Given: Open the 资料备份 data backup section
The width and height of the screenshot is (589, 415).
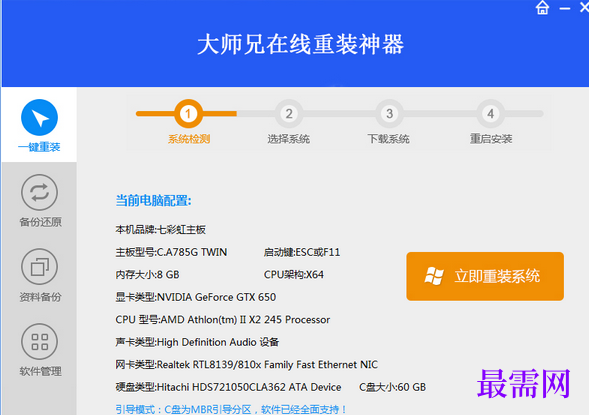Looking at the screenshot, I should 39,276.
